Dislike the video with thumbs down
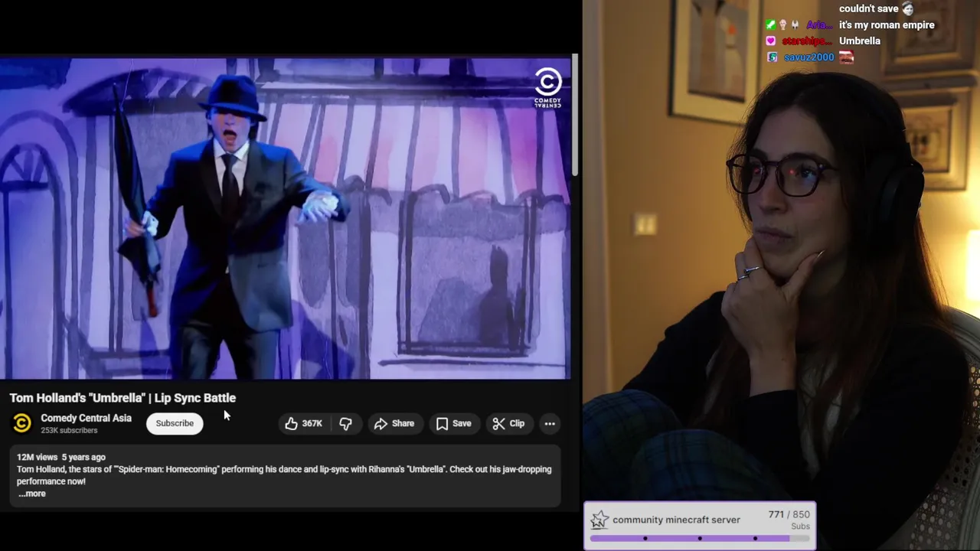 (345, 423)
